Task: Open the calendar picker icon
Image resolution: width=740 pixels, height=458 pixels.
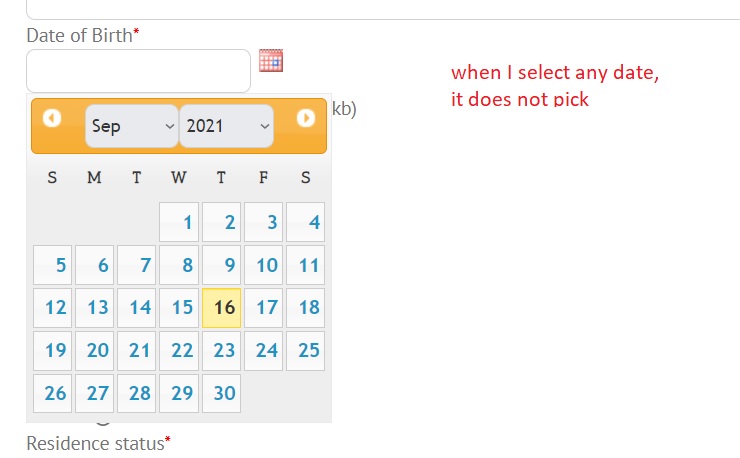Action: [x=271, y=60]
